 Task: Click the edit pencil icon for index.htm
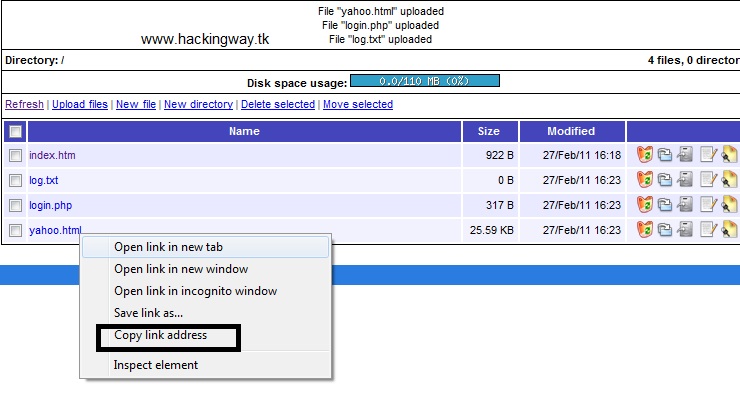[708, 154]
